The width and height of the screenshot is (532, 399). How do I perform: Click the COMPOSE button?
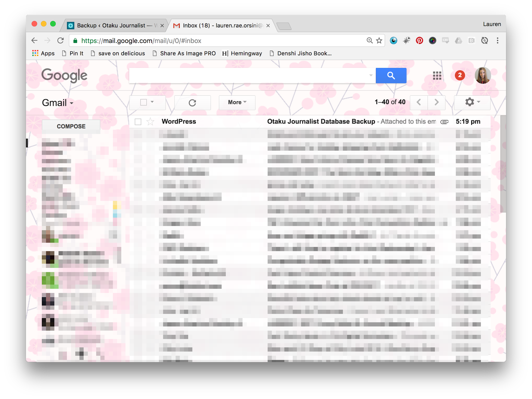pyautogui.click(x=71, y=126)
